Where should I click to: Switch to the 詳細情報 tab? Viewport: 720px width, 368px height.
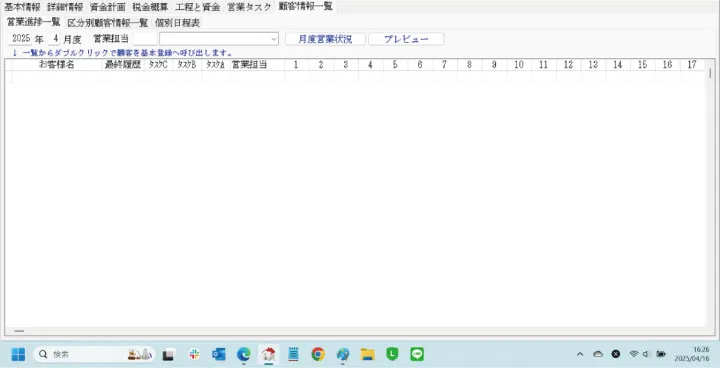(65, 7)
